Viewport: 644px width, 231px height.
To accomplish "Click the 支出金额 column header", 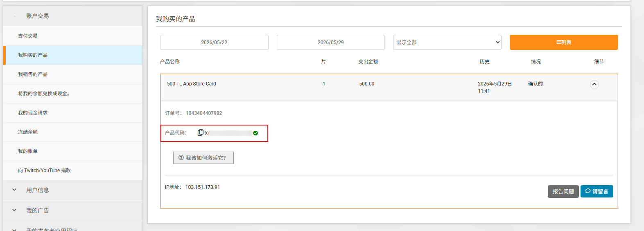I will pos(368,62).
